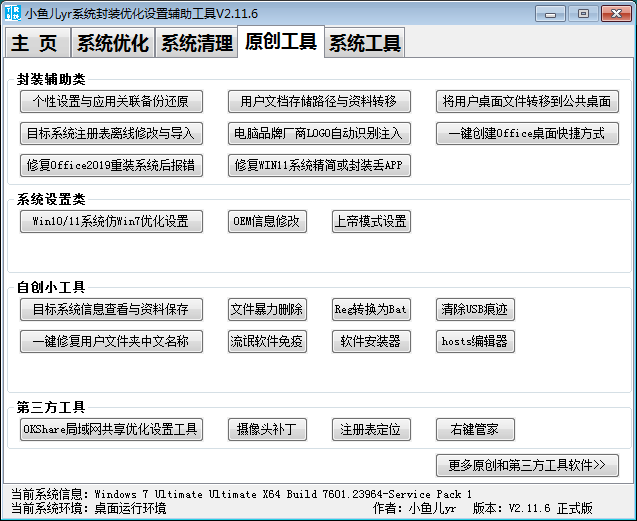Open 上帝模式设置
This screenshot has width=637, height=521.
point(371,221)
